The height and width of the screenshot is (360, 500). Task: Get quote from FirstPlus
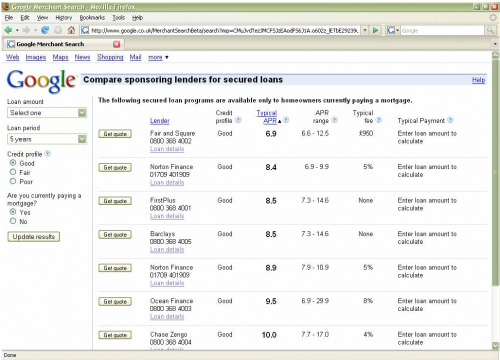(115, 201)
